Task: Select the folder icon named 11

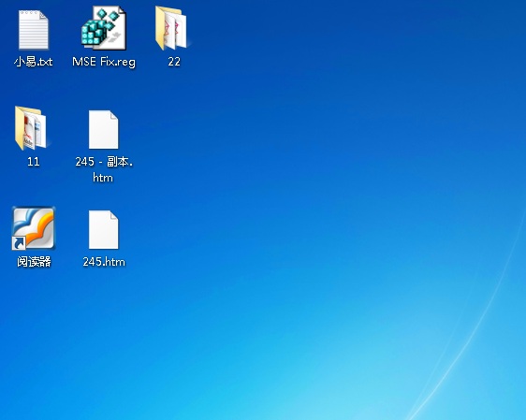Action: click(x=31, y=128)
